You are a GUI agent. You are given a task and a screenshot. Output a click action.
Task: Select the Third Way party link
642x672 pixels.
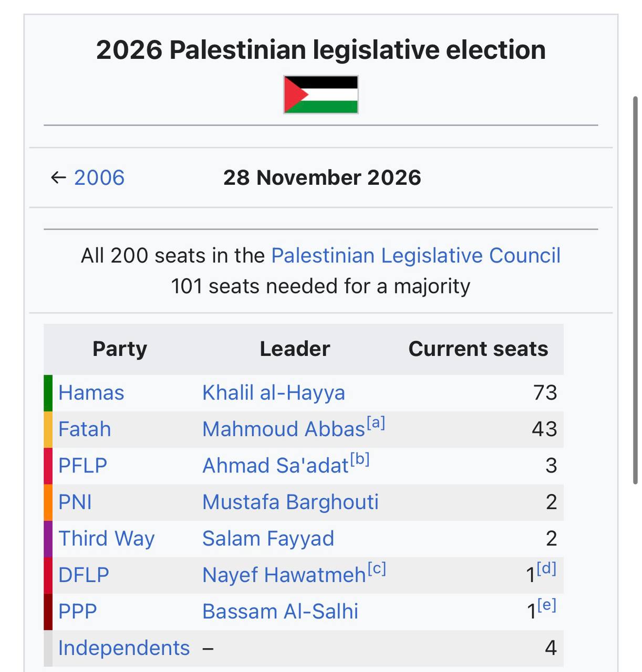(107, 539)
